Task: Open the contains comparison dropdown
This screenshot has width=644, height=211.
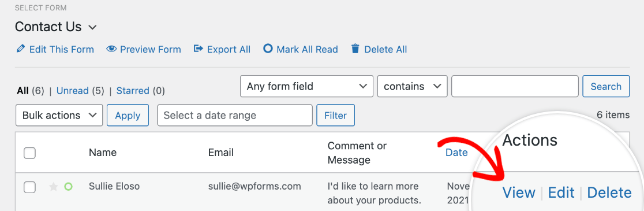Action: point(412,86)
